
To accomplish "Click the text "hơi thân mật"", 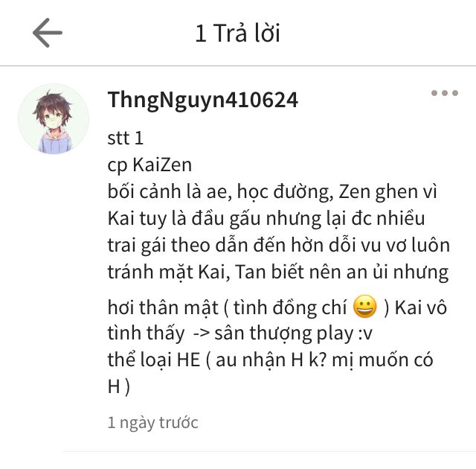I will tap(163, 307).
